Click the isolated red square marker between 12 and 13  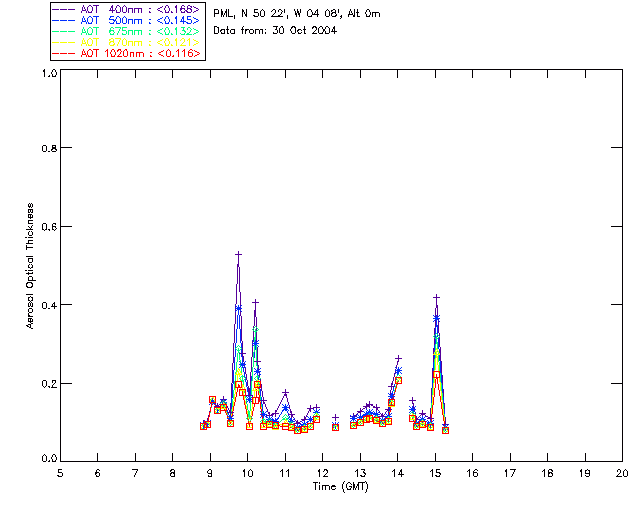click(336, 427)
